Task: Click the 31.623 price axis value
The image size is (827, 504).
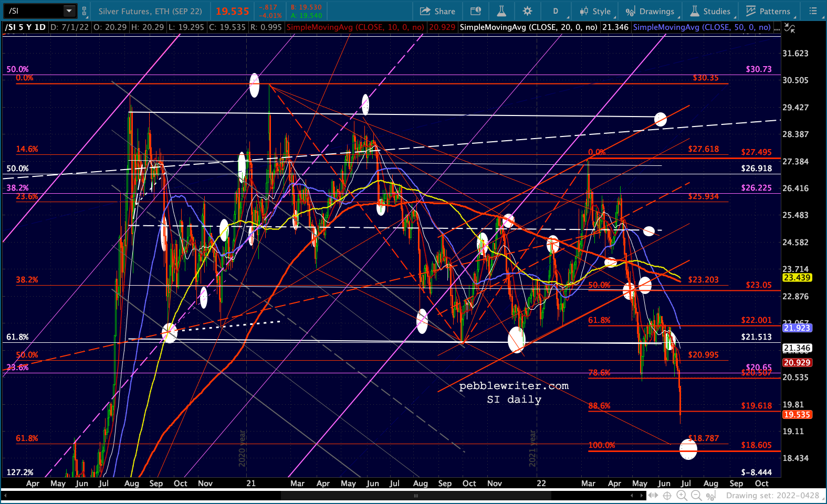Action: tap(795, 54)
